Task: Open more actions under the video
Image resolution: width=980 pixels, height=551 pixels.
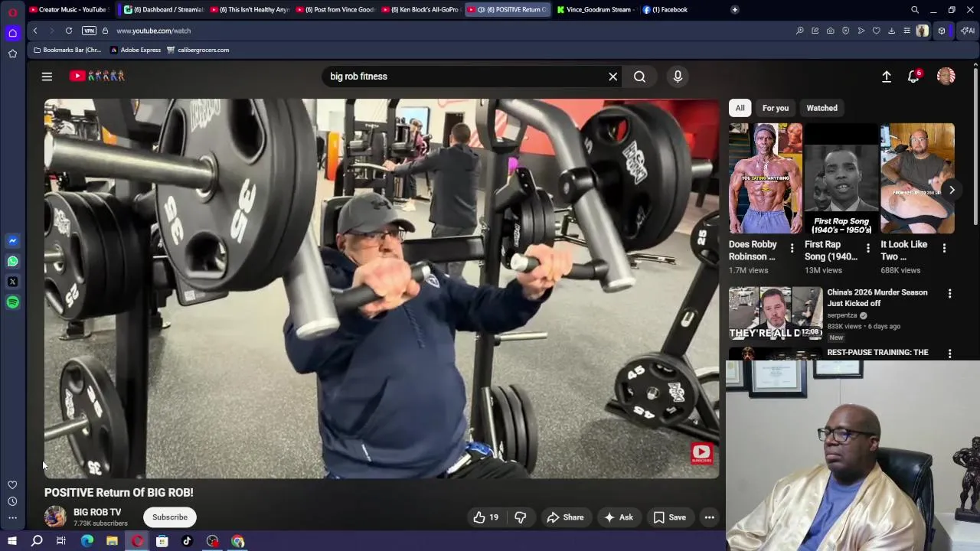Action: pyautogui.click(x=710, y=517)
